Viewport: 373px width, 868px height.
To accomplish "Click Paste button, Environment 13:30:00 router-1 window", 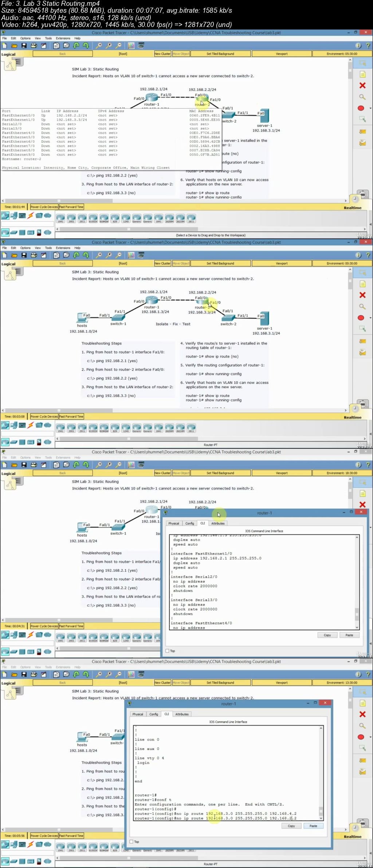I will [x=313, y=826].
